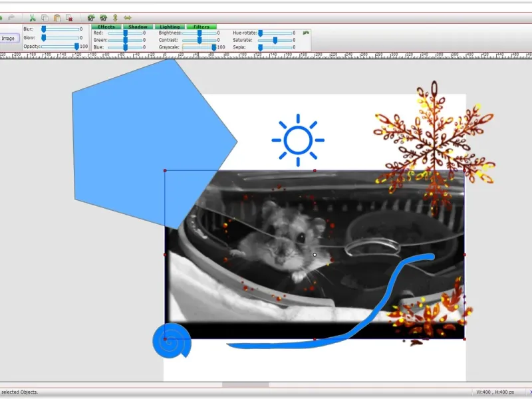
Task: Click the Delete icon with red X
Action: tap(69, 18)
